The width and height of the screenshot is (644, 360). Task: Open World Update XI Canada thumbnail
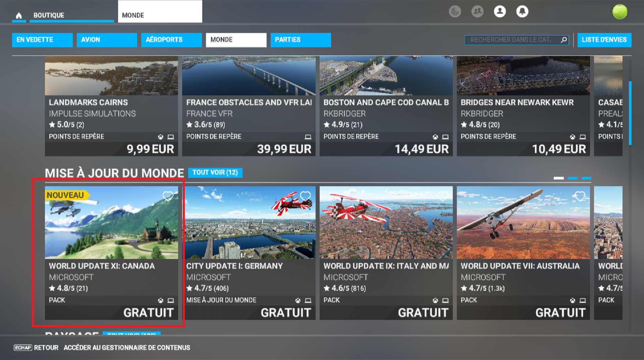pyautogui.click(x=111, y=223)
